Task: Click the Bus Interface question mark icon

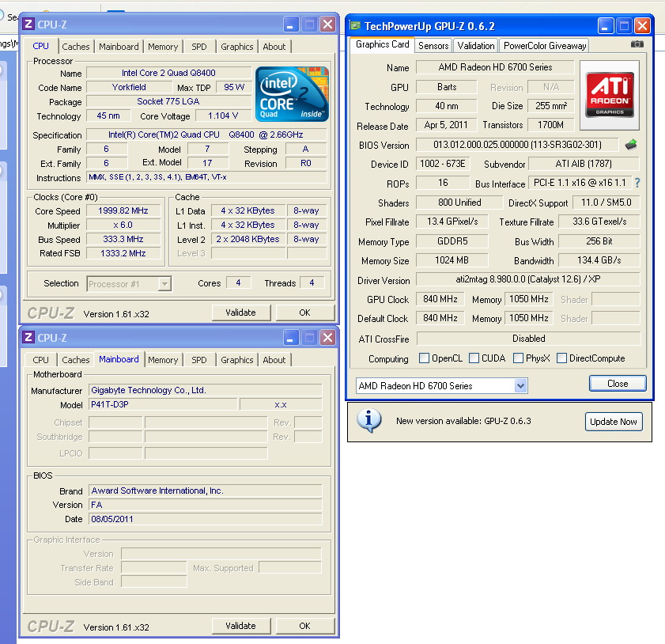Action: [637, 183]
